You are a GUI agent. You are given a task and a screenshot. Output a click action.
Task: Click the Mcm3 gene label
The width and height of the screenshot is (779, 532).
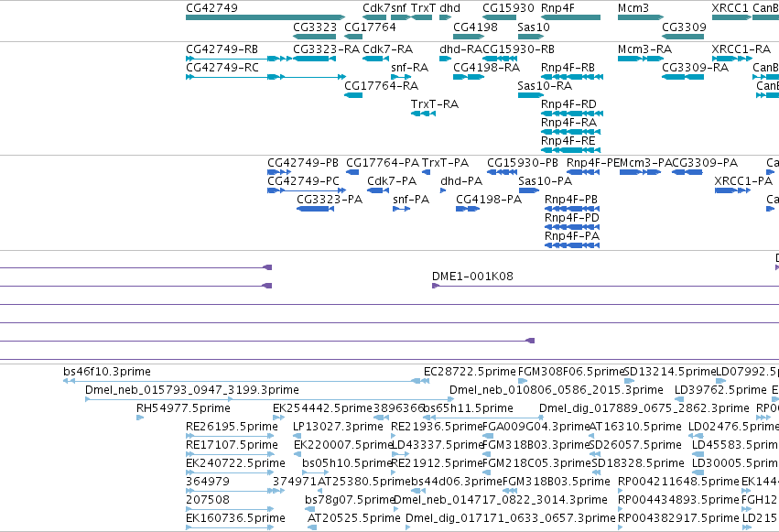pos(633,8)
